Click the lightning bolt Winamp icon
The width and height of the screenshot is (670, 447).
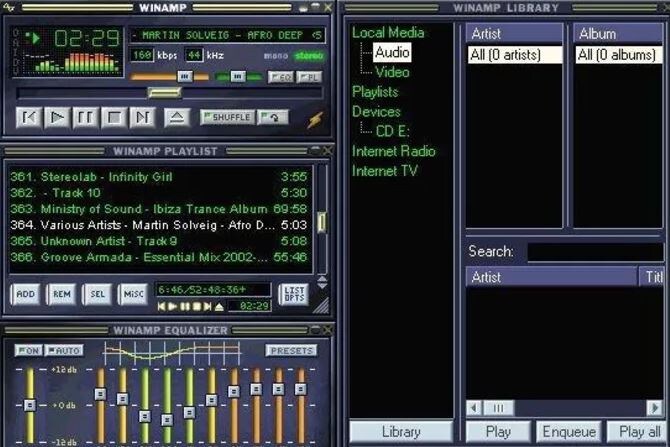pyautogui.click(x=315, y=120)
